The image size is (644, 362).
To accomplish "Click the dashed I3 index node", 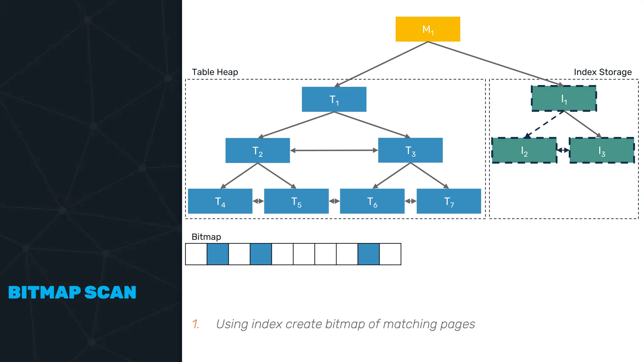I will click(602, 151).
